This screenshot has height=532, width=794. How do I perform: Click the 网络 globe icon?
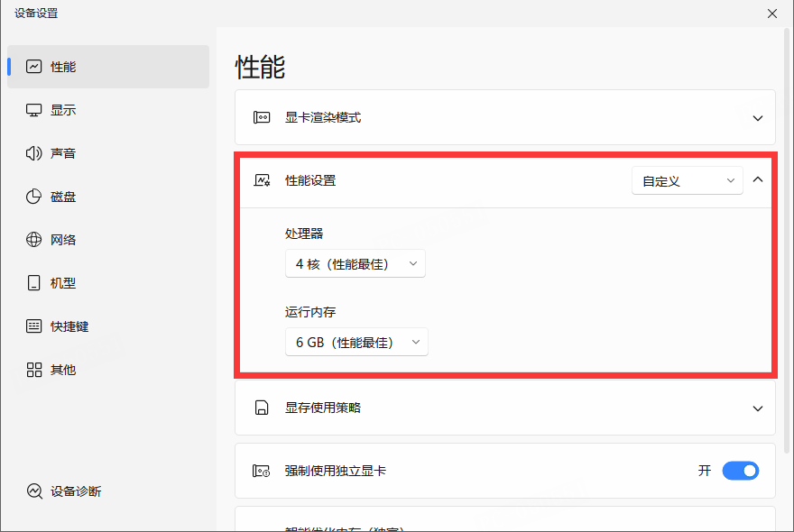(x=34, y=240)
